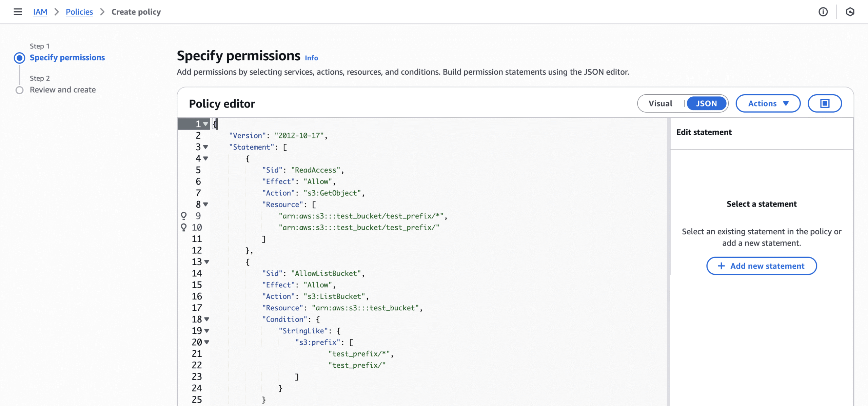
Task: Select the JSON editor tab
Action: pos(706,103)
